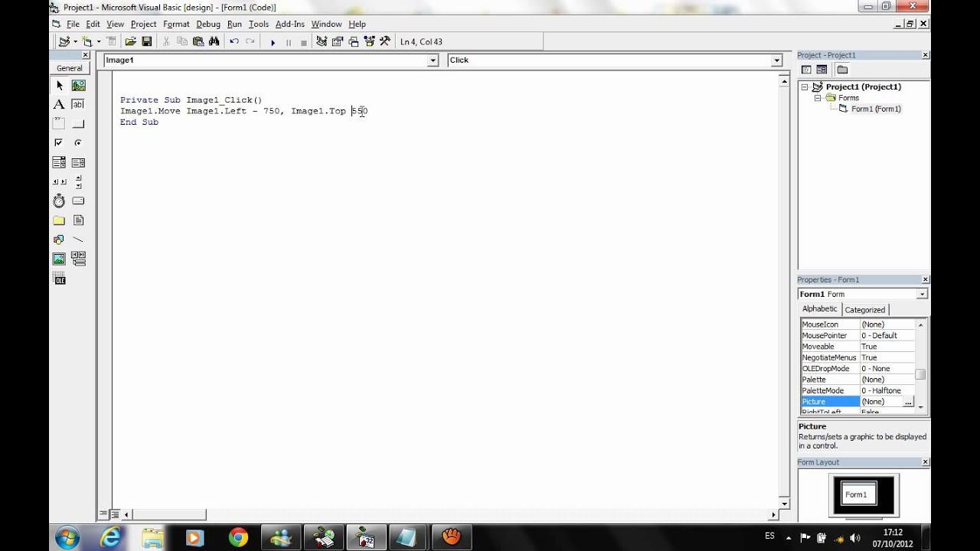This screenshot has height=551, width=980.
Task: Select the FileListBox control tool
Action: point(78,220)
